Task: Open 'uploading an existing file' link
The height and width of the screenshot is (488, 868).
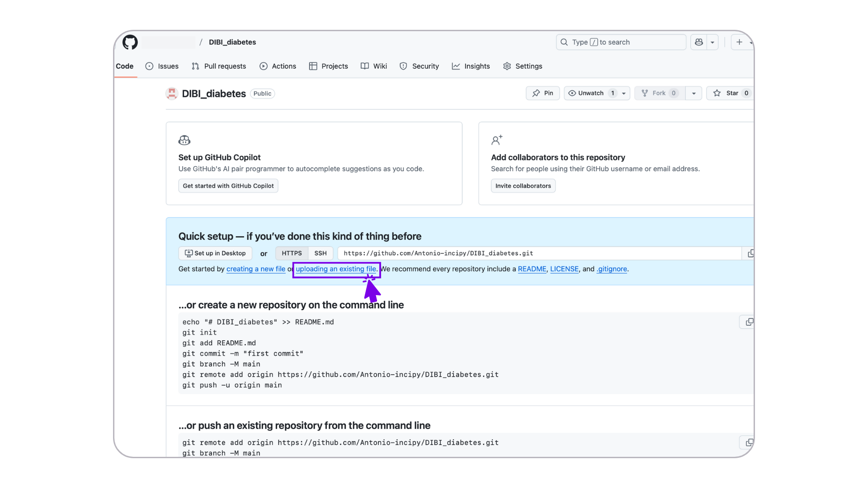Action: [336, 269]
